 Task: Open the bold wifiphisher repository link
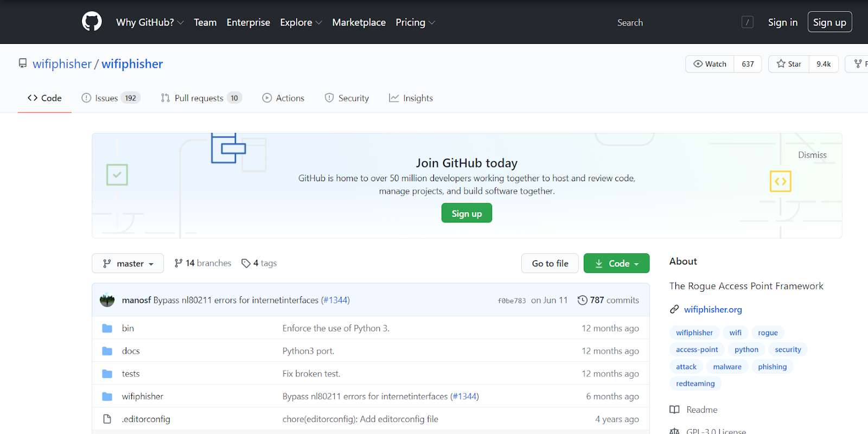pos(132,64)
